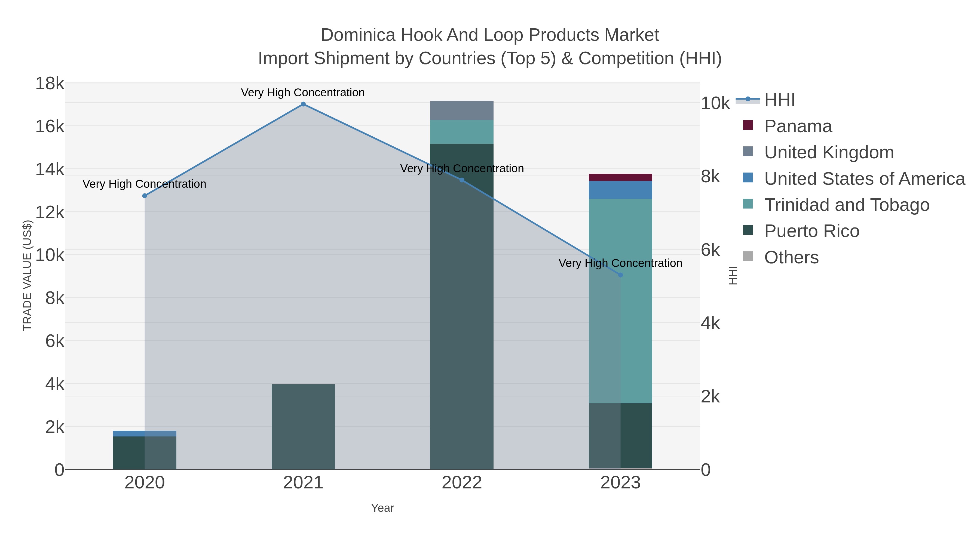Click the 2020 United States bar segment

(x=145, y=434)
